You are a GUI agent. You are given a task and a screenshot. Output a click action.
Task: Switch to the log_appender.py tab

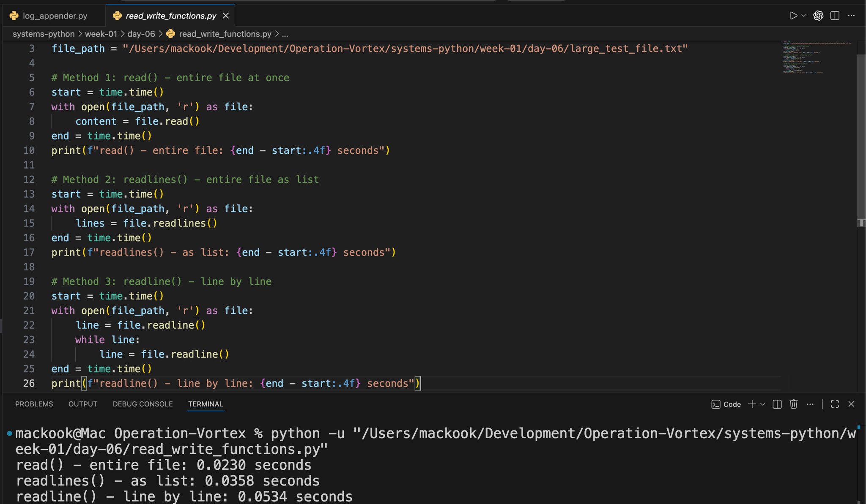click(55, 16)
